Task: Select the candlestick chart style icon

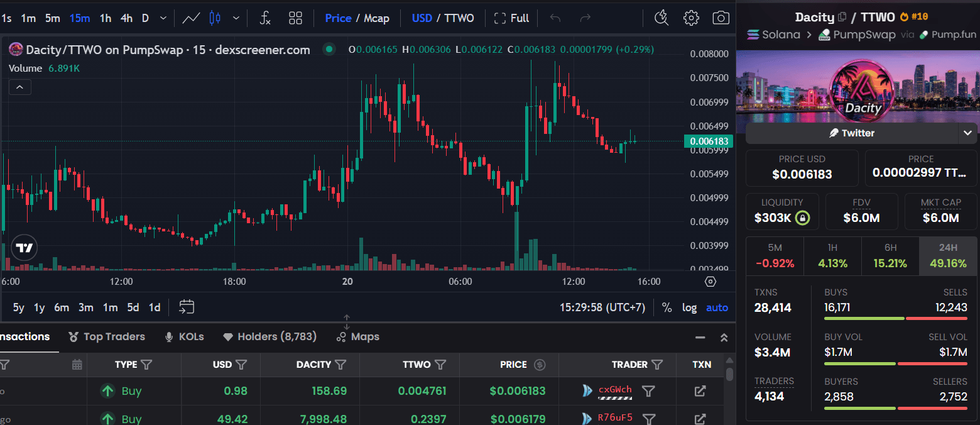Action: pyautogui.click(x=215, y=18)
